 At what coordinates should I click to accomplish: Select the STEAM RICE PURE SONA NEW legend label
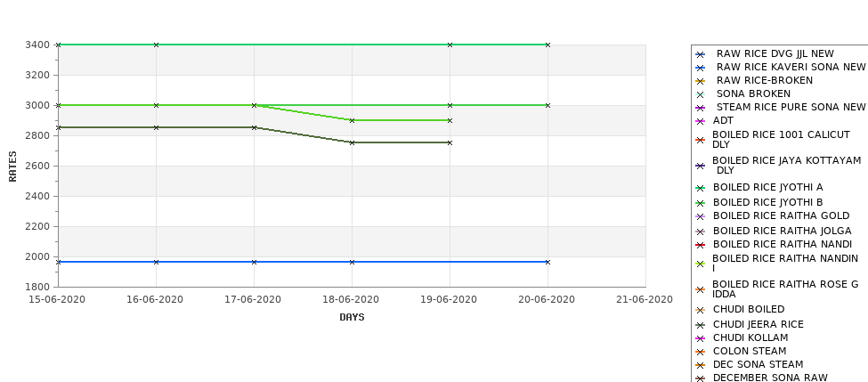[791, 107]
